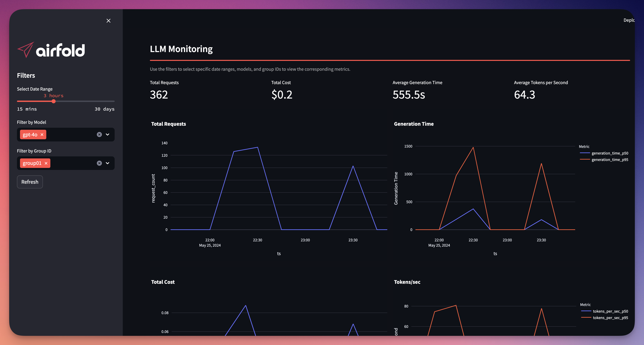Click the Total Requests chart title

point(169,124)
